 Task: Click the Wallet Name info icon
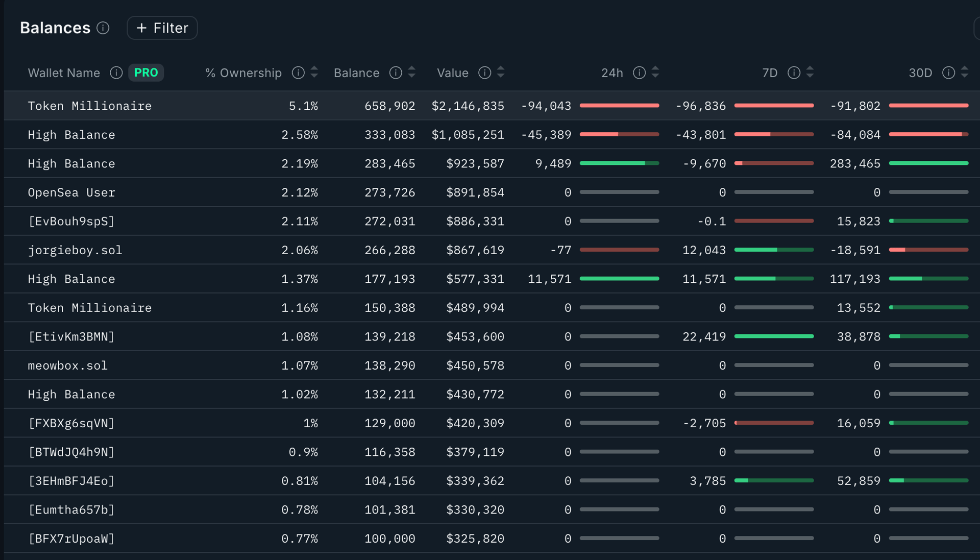[x=116, y=73]
